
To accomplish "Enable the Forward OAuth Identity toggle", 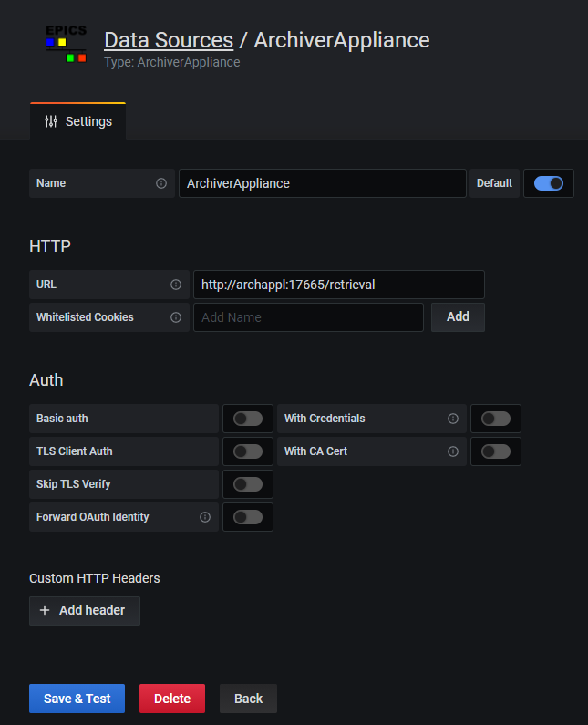I will (248, 517).
